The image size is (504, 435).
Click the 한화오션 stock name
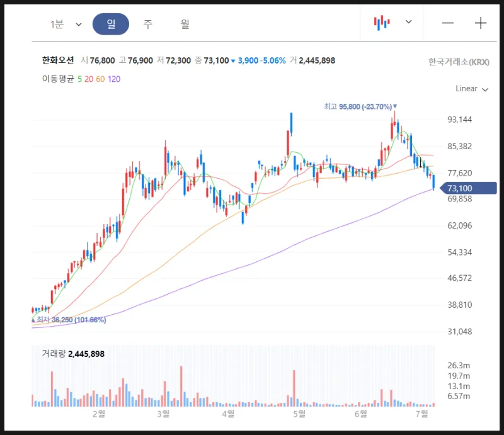(56, 61)
